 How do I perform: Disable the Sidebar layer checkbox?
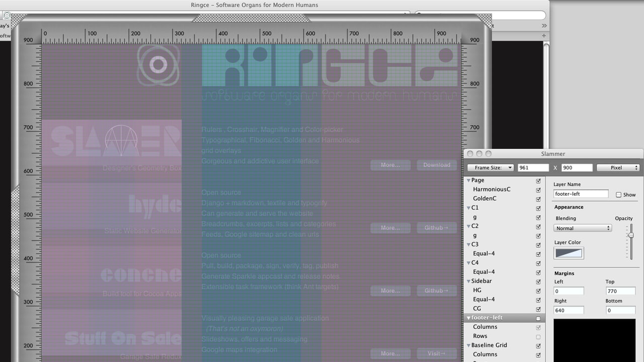[538, 282]
